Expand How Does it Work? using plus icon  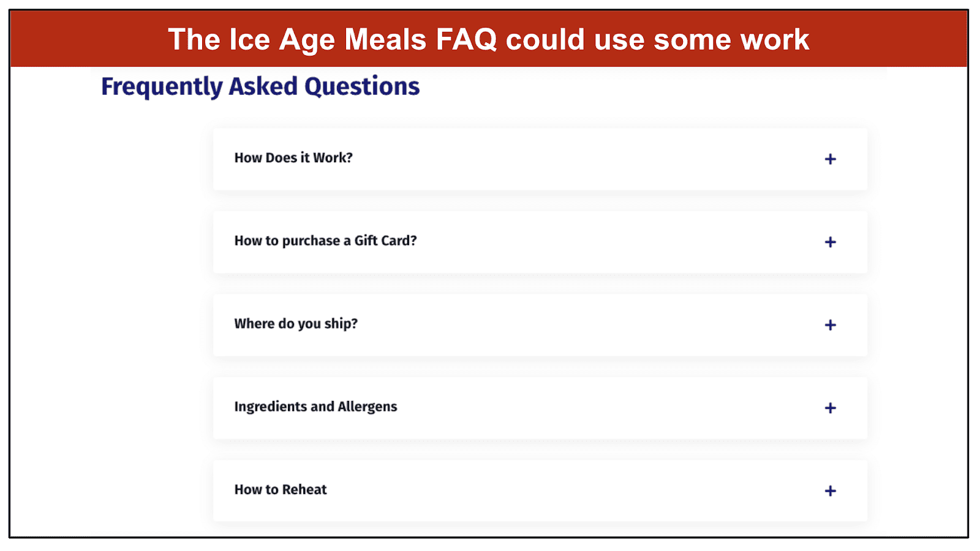pyautogui.click(x=830, y=159)
